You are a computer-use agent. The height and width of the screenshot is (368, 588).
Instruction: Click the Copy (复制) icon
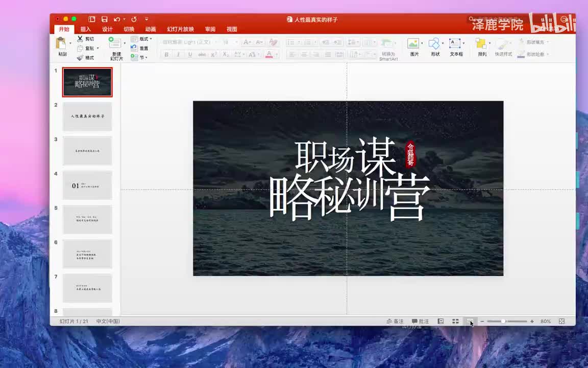click(x=80, y=48)
